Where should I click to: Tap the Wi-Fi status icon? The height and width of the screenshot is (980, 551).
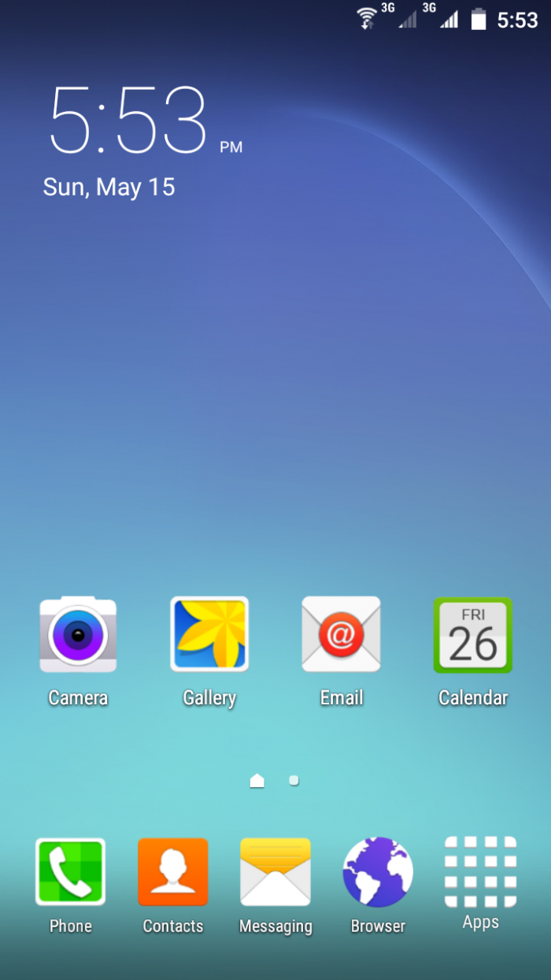tap(367, 18)
